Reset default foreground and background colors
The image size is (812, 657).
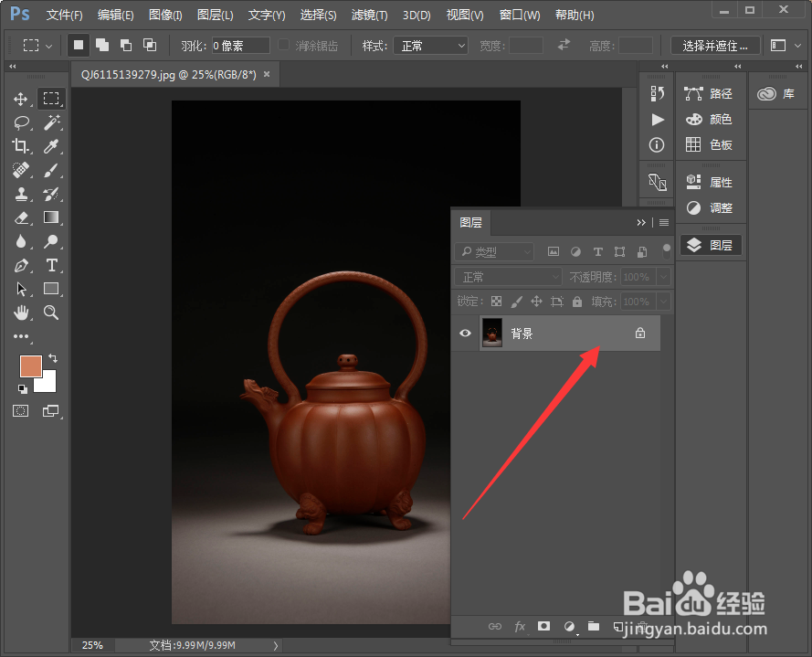click(x=22, y=388)
